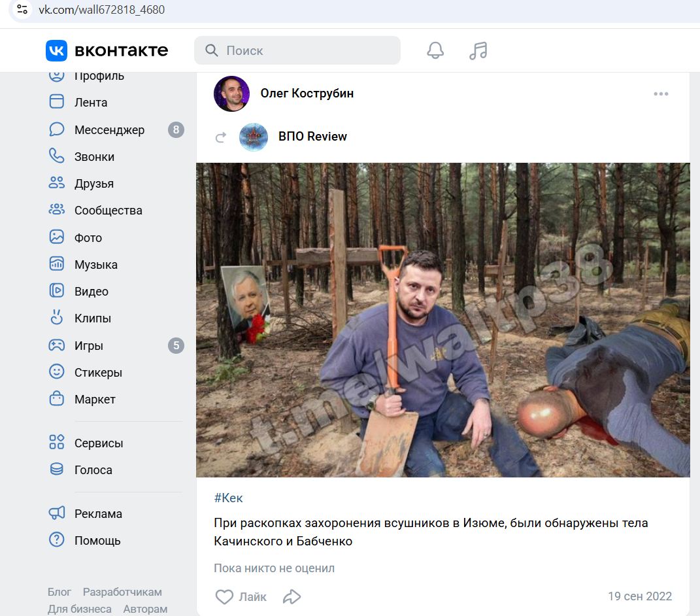Viewport: 700px width, 616px height.
Task: Open the post's three-dot options menu
Action: 661,94
